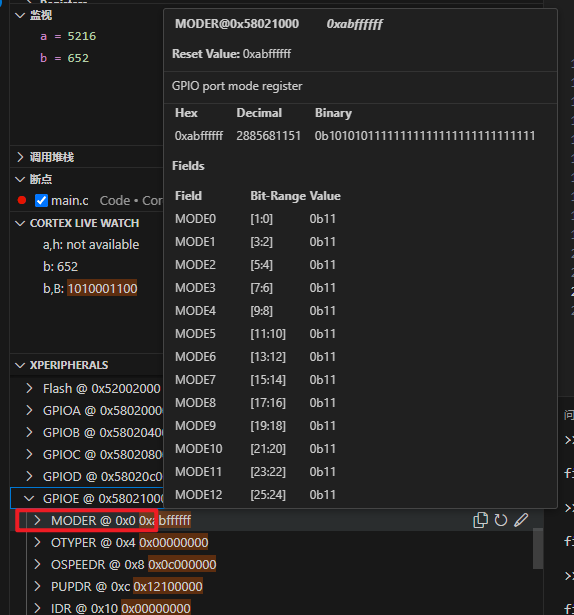Click the hex value under Hex column
The height and width of the screenshot is (615, 574).
coord(199,136)
